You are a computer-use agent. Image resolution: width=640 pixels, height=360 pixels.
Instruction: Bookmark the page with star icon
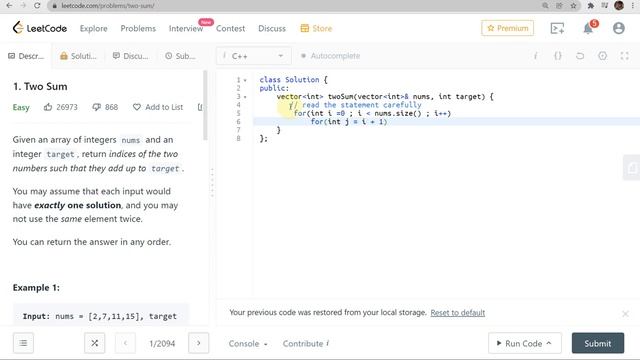(573, 6)
